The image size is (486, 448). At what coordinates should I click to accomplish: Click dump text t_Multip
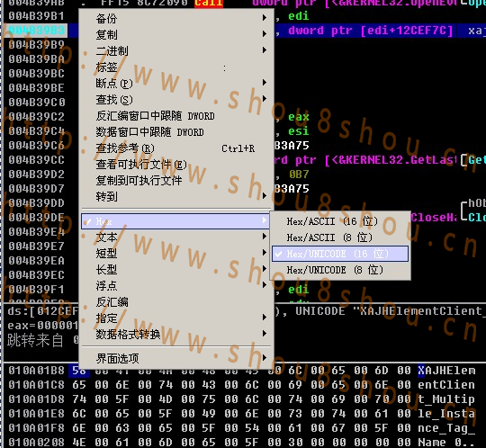[446, 399]
